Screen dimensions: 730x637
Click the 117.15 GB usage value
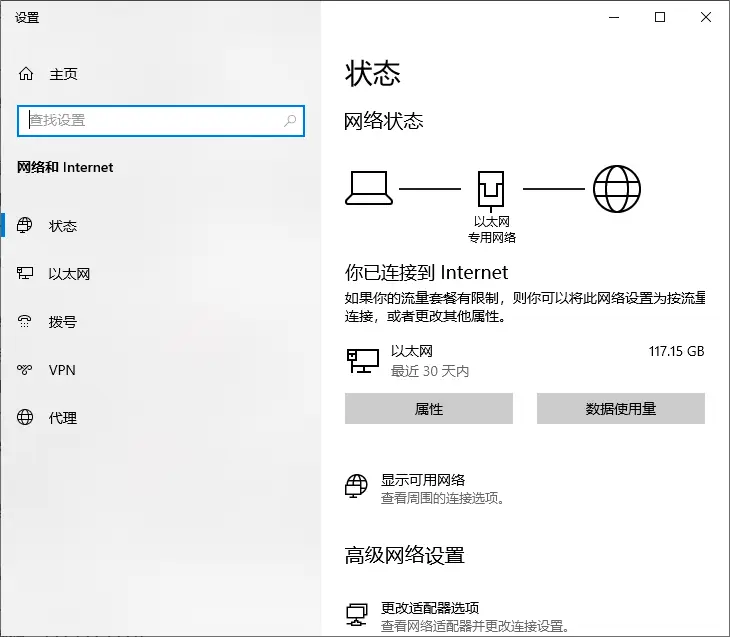(x=676, y=351)
